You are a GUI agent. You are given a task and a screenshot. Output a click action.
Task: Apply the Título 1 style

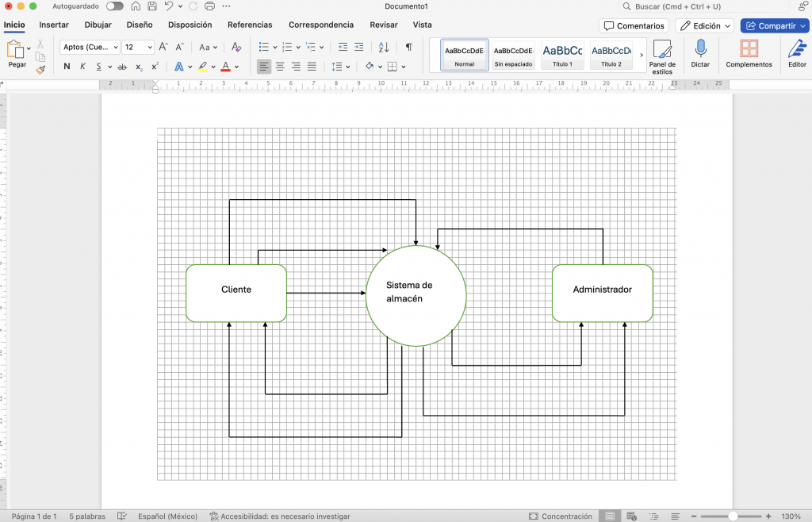[562, 55]
